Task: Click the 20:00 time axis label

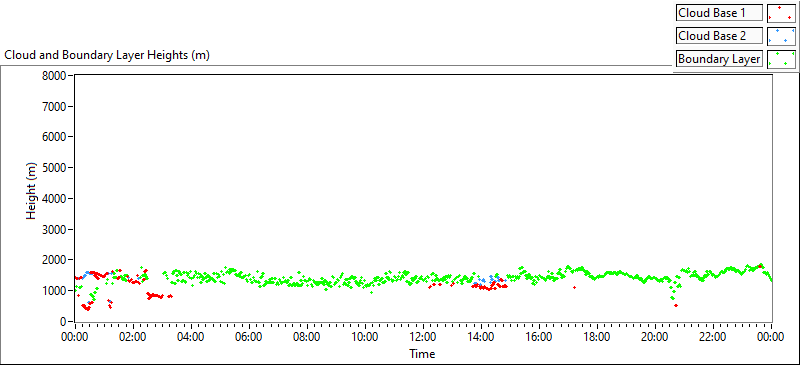Action: click(655, 337)
